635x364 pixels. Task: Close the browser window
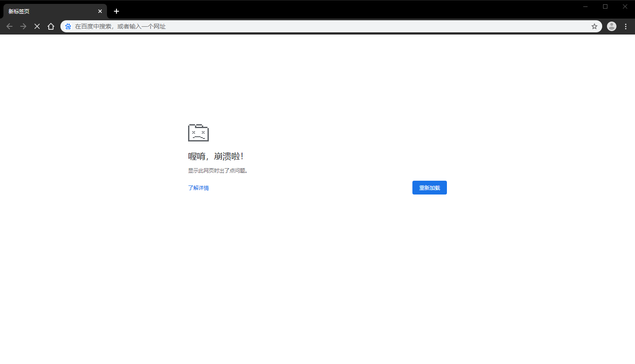(x=625, y=6)
